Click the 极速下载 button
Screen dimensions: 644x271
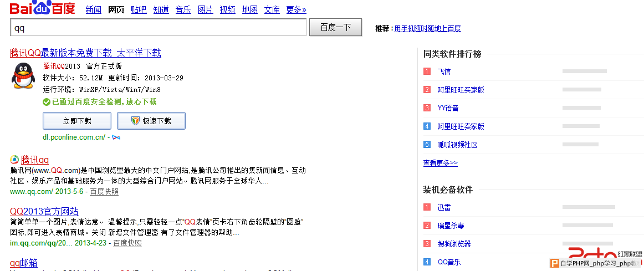click(151, 121)
